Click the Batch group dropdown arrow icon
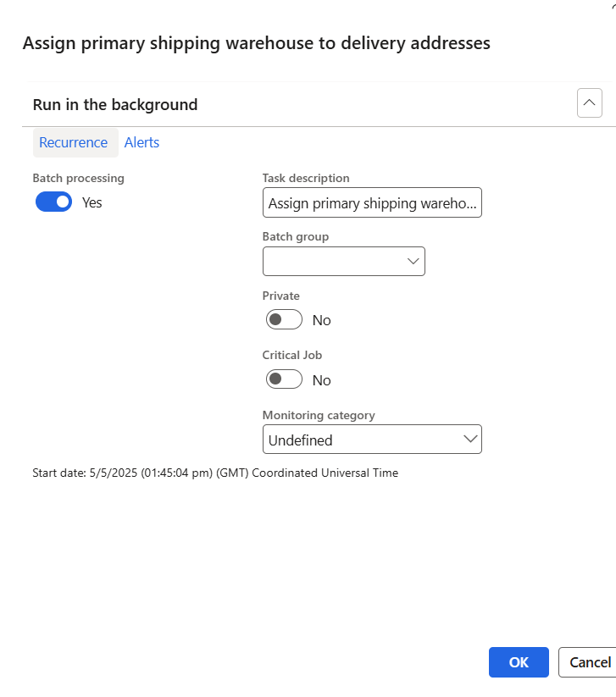Screen dimensions: 616x697 tap(413, 261)
